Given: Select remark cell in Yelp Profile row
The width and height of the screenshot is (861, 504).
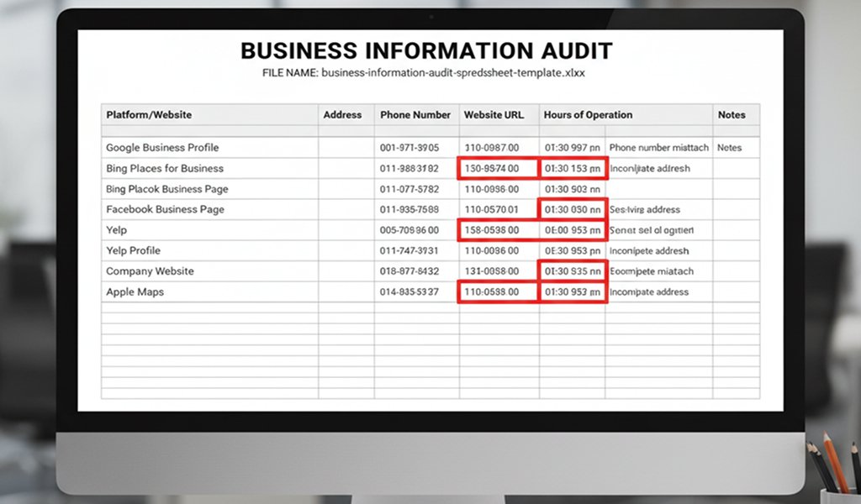Looking at the screenshot, I should pyautogui.click(x=659, y=250).
